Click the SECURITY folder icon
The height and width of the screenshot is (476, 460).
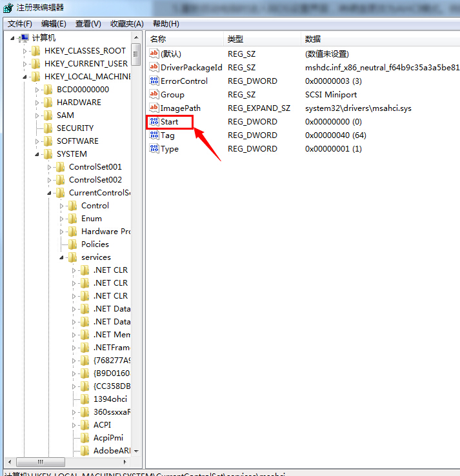pos(48,128)
